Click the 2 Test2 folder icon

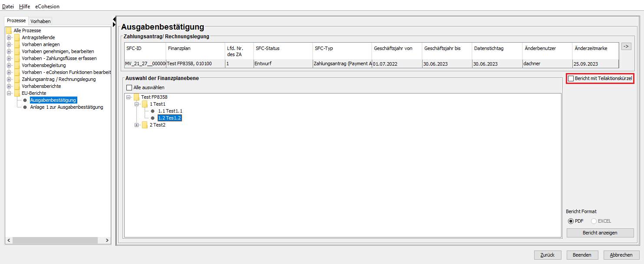(x=145, y=125)
